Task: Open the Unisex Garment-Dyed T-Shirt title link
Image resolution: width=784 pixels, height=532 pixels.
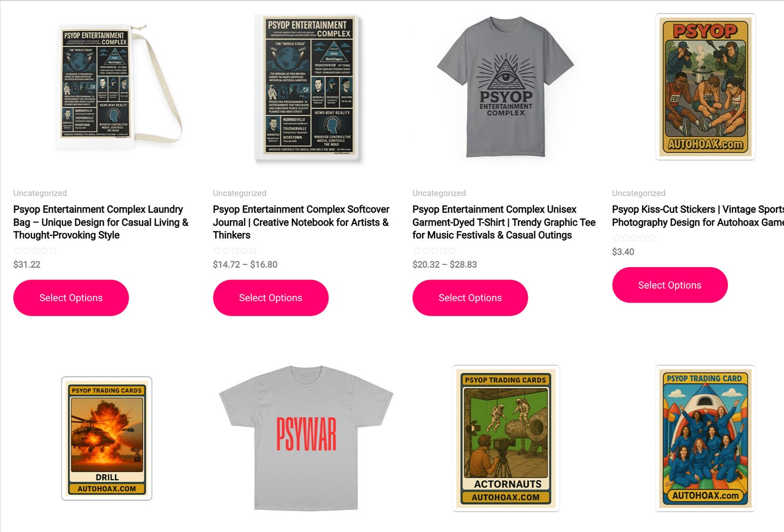Action: tap(504, 222)
